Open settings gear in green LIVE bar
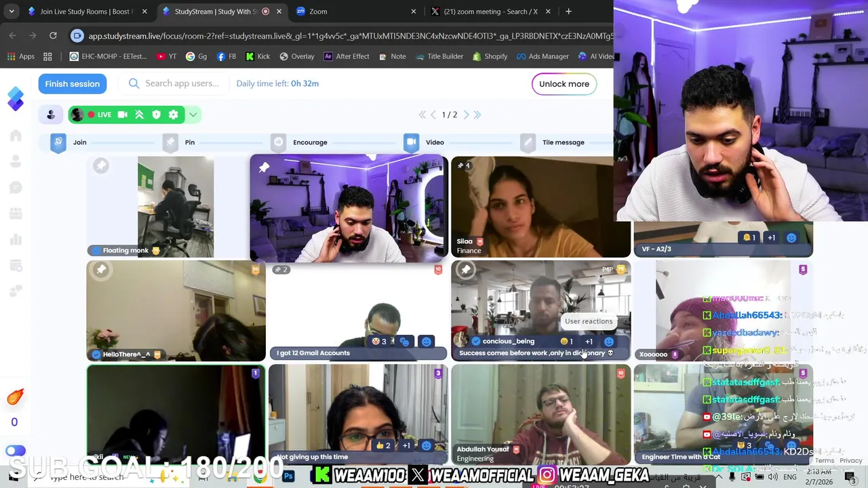The width and height of the screenshot is (868, 488). pyautogui.click(x=174, y=115)
